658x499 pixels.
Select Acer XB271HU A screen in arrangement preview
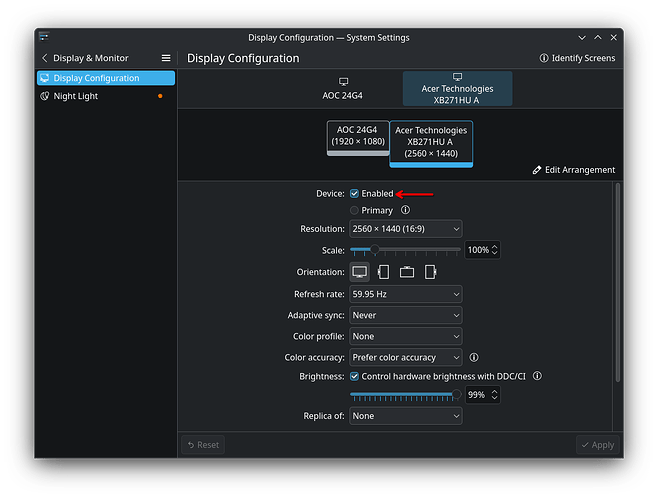coord(431,144)
